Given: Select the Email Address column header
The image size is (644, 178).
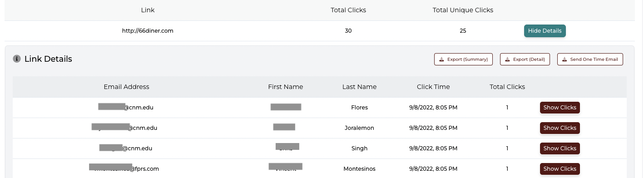Looking at the screenshot, I should click(126, 87).
